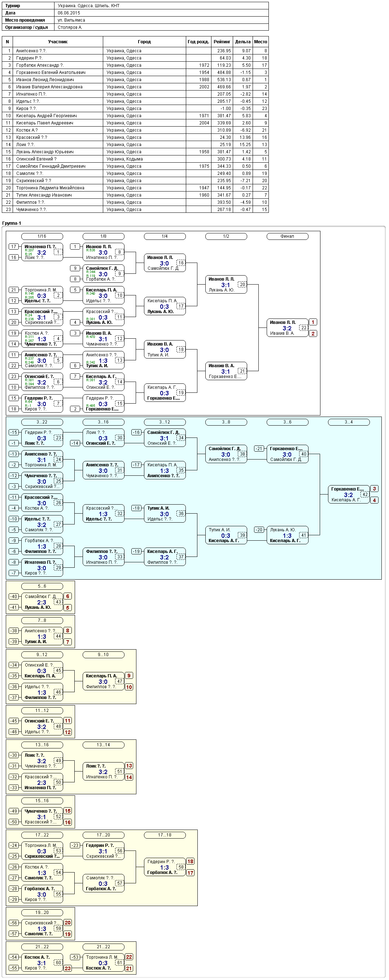Open final match box Иванов vs Ивахив
This screenshot has height=980, width=389.
click(x=287, y=328)
